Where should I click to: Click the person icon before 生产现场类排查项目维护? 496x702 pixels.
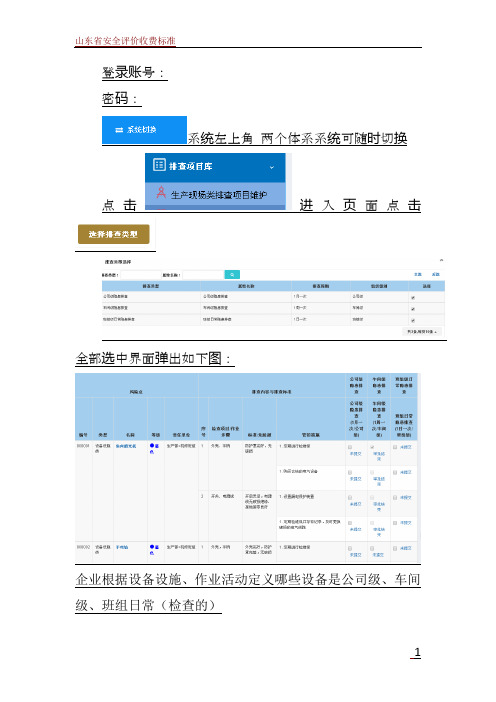[x=161, y=193]
